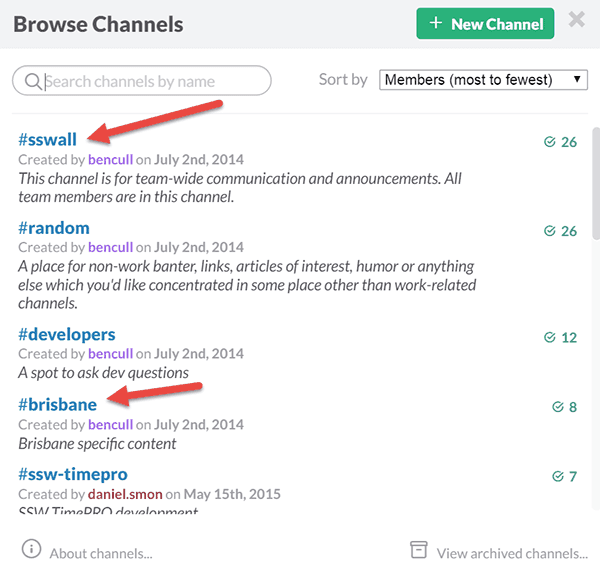600x575 pixels.
Task: Click the joined checkmark for #random
Action: point(550,231)
